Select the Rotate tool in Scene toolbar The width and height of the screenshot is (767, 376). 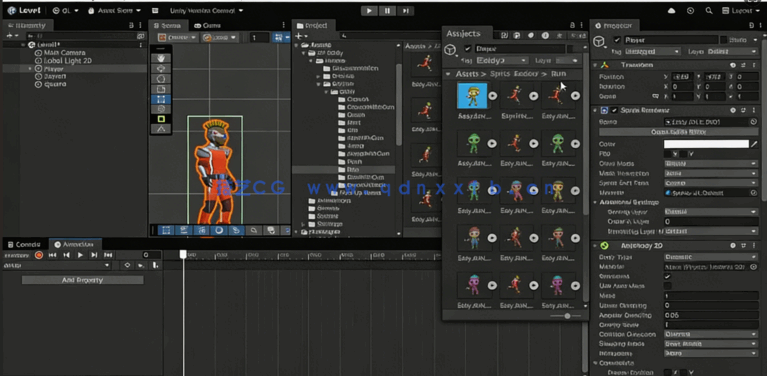pos(161,79)
